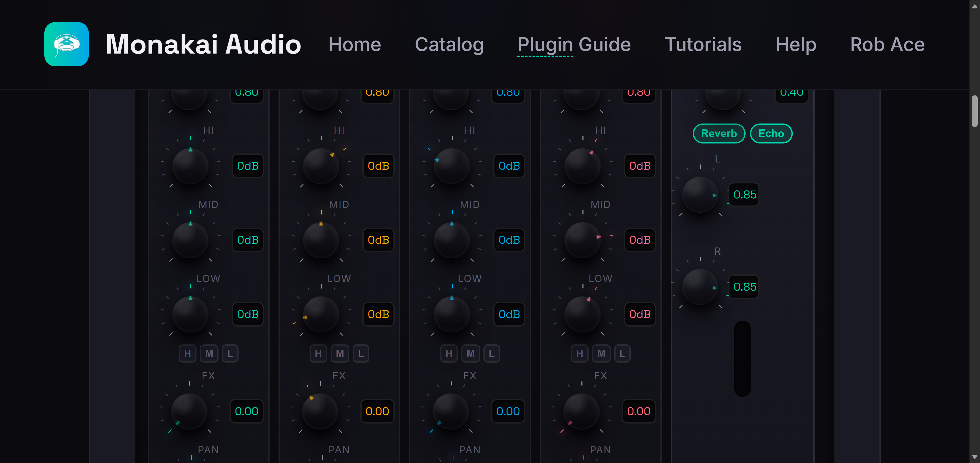
Task: Click the master vertical level meter
Action: tap(742, 358)
